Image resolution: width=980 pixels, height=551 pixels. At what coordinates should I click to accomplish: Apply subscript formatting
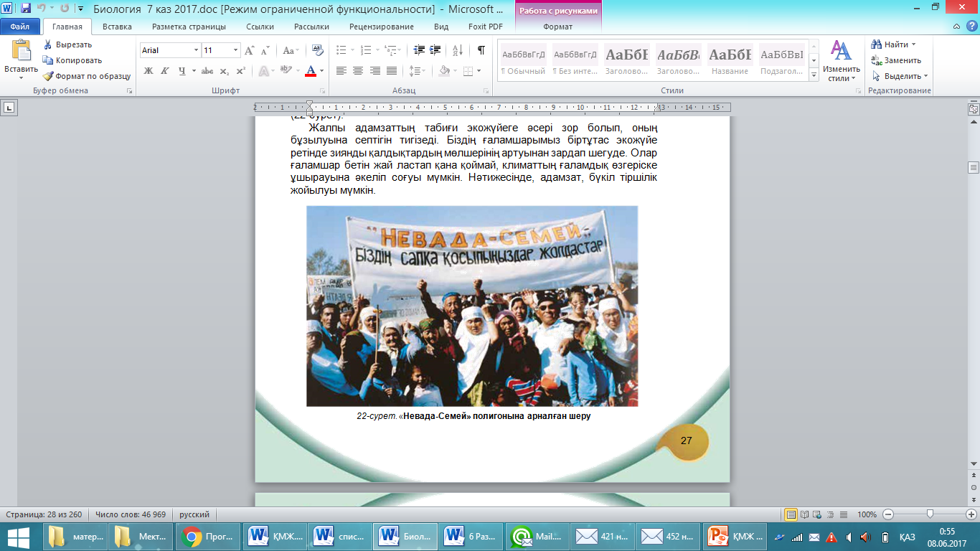[x=225, y=71]
